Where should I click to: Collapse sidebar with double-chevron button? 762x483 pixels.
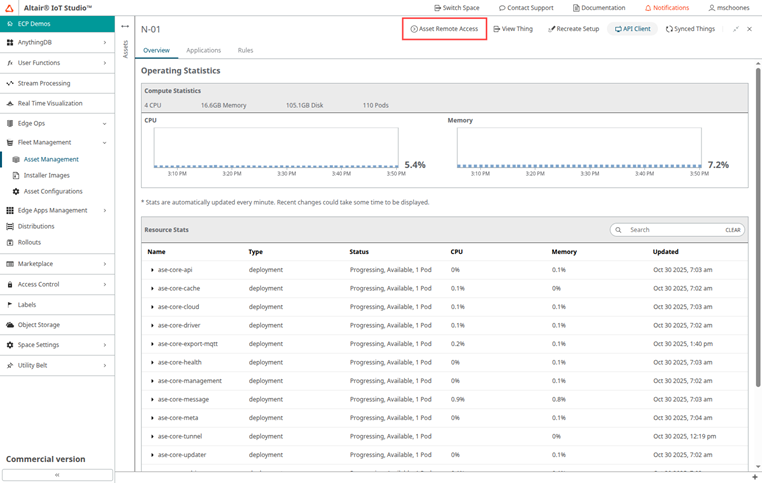56,475
